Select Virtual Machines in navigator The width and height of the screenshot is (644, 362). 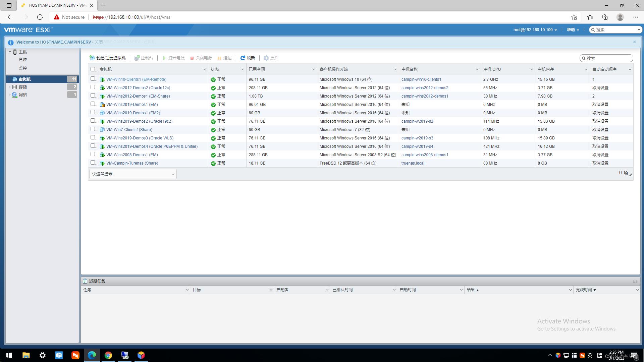42,79
